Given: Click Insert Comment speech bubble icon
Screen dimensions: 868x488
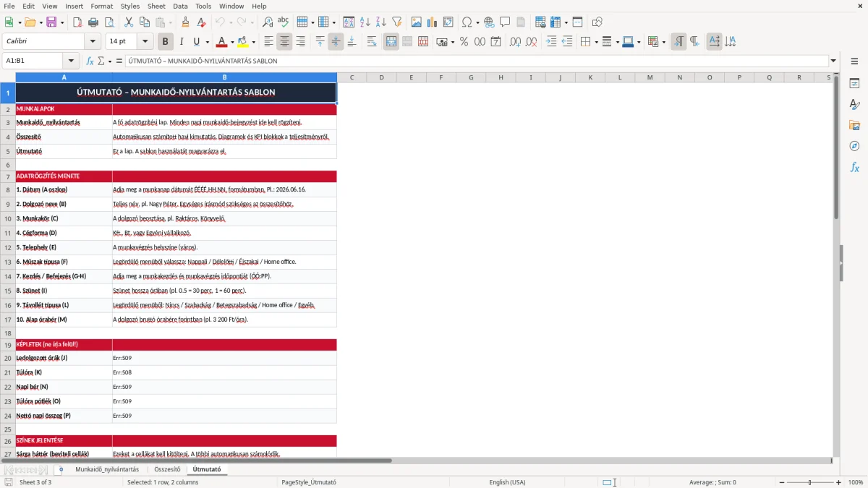Looking at the screenshot, I should (x=506, y=22).
